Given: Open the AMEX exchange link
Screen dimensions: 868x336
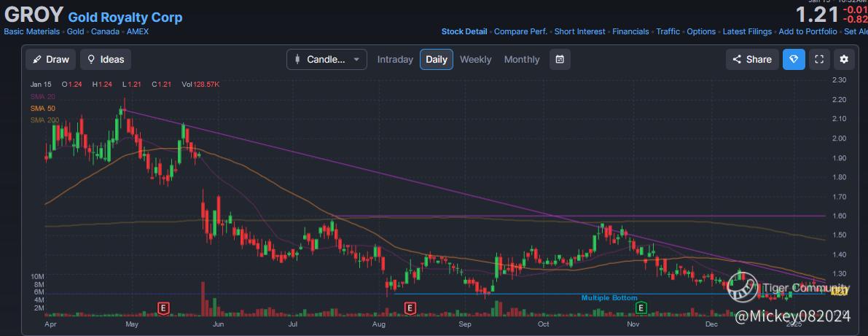Looking at the screenshot, I should click(138, 31).
